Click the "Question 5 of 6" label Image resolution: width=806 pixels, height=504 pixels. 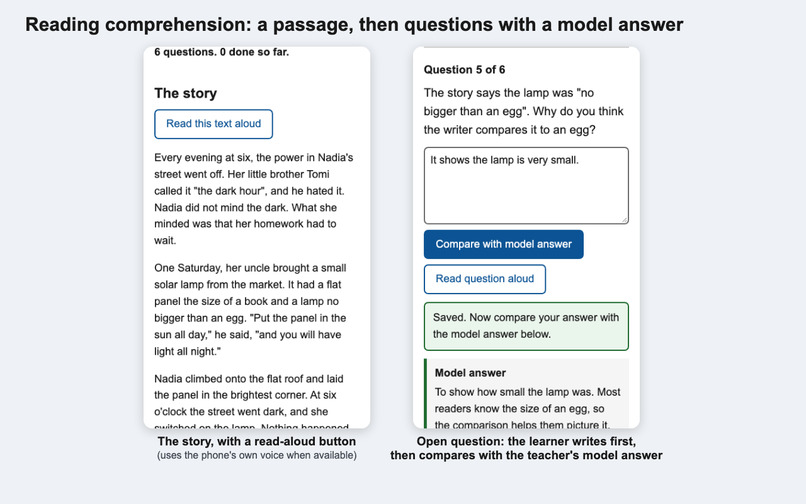coord(464,70)
